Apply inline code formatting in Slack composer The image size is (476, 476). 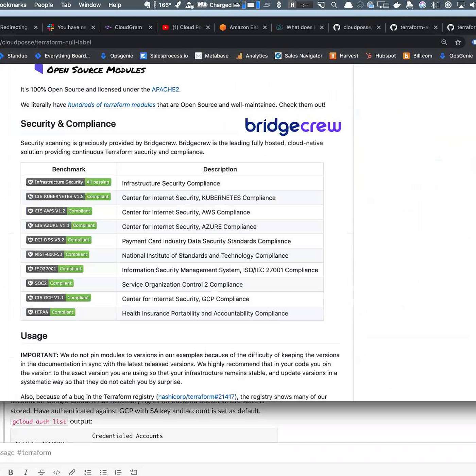(x=57, y=472)
